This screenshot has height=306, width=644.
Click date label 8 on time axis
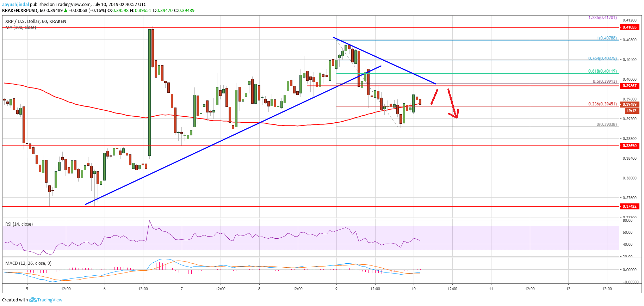(x=259, y=289)
